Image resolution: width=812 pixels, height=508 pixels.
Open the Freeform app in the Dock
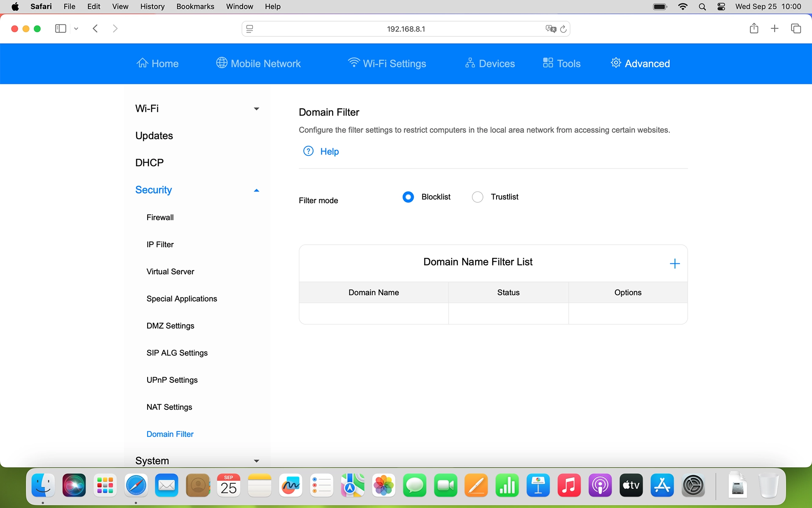[291, 485]
